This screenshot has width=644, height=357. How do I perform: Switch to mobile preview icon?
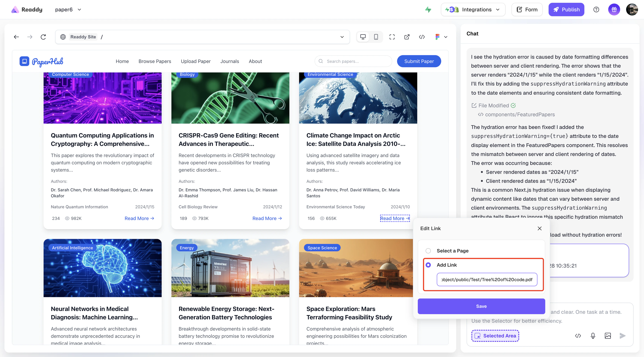pyautogui.click(x=376, y=37)
